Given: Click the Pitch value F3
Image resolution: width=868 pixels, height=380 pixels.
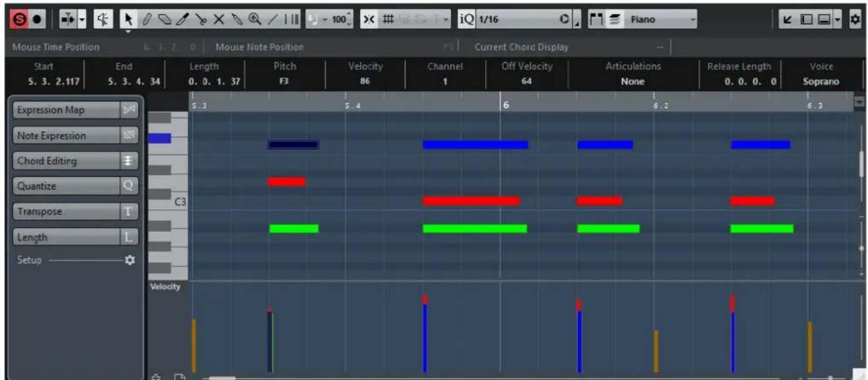Looking at the screenshot, I should 285,82.
